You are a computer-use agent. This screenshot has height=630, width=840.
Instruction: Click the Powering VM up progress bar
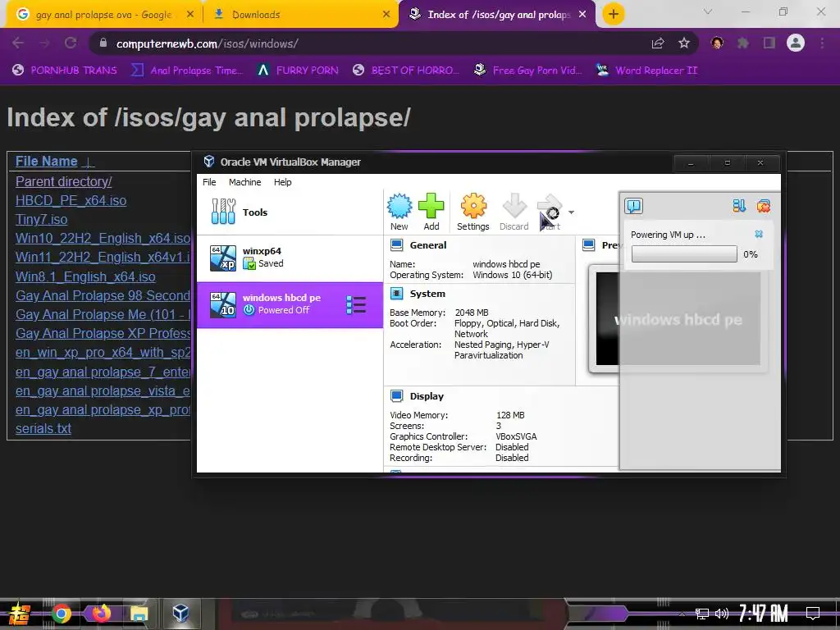coord(684,254)
